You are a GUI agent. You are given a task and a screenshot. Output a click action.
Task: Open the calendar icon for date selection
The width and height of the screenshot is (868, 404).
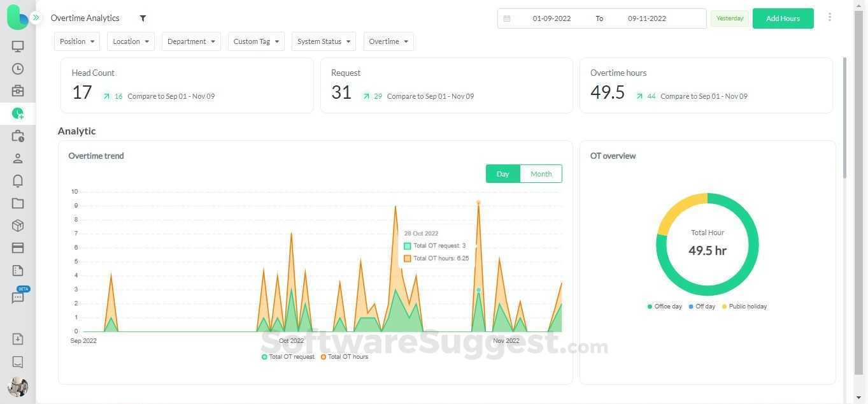(x=507, y=18)
